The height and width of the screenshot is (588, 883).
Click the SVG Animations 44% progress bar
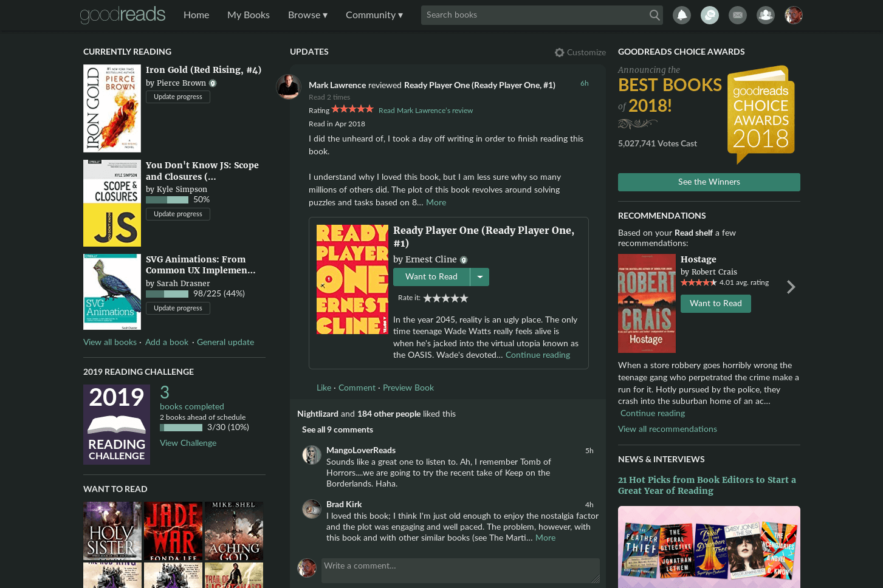click(167, 294)
